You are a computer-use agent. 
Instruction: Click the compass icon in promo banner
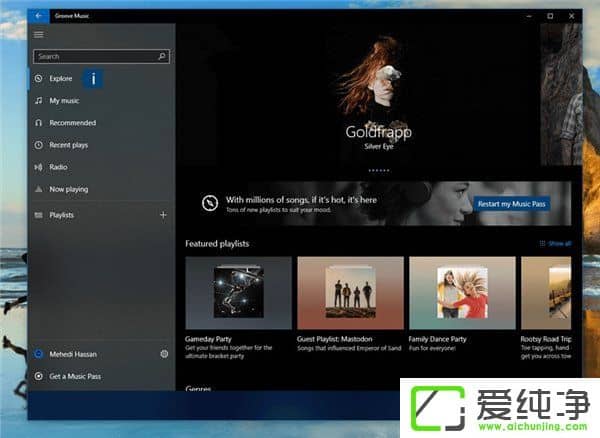pos(210,203)
